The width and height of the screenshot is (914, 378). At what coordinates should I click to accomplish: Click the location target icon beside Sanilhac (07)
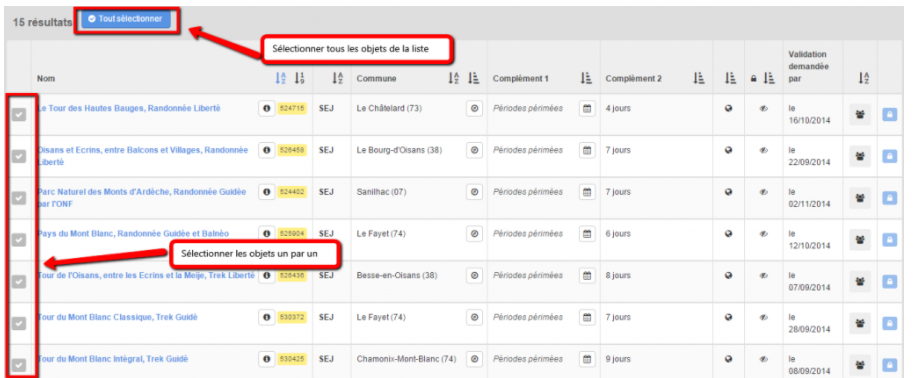tap(474, 192)
